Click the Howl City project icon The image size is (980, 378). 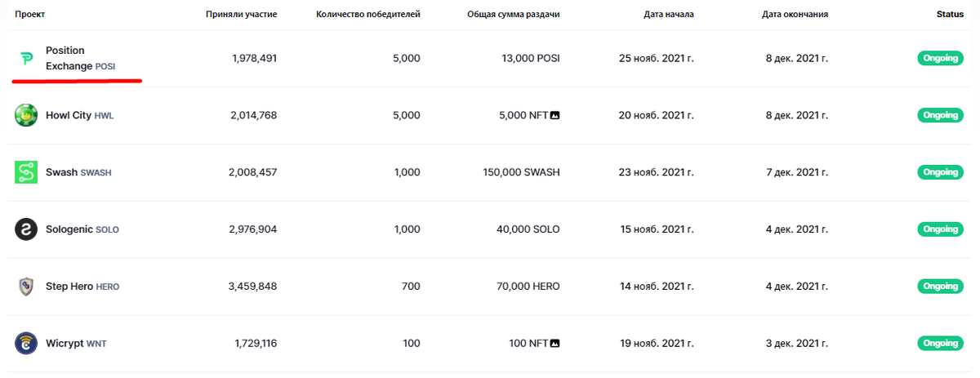point(26,115)
